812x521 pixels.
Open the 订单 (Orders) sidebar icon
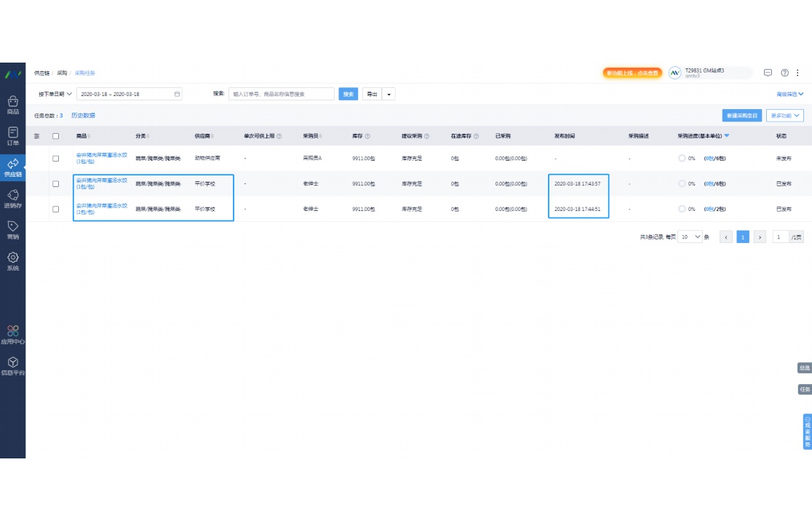click(x=12, y=136)
